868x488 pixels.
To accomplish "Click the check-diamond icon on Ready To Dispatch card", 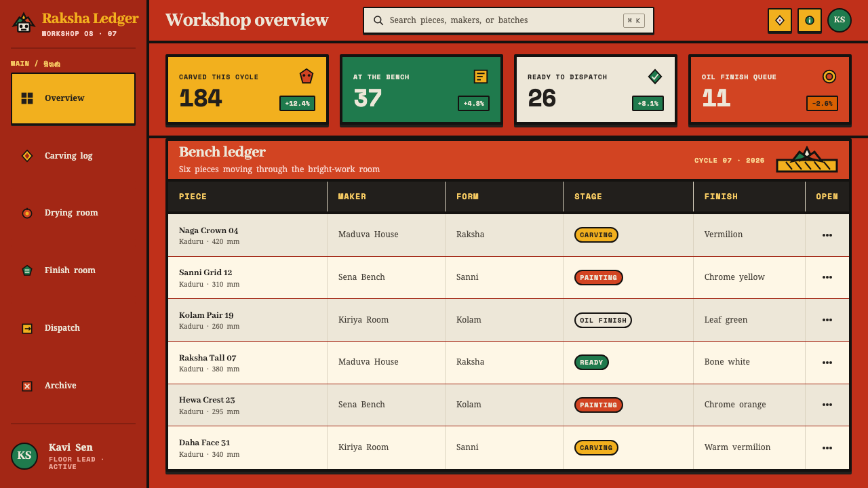I will [655, 77].
